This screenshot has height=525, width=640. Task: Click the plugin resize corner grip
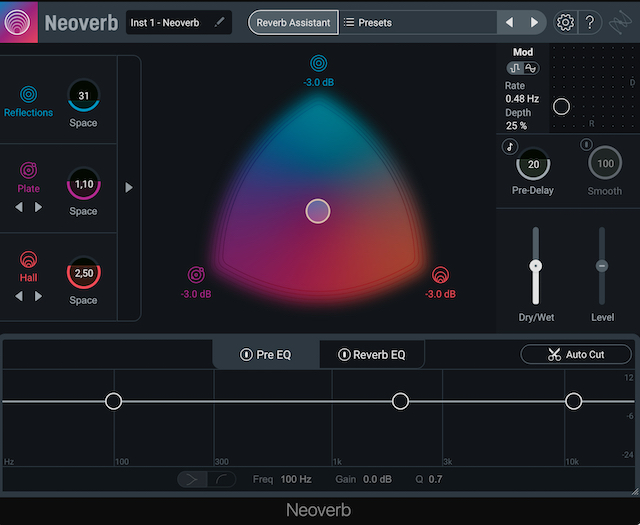[635, 492]
